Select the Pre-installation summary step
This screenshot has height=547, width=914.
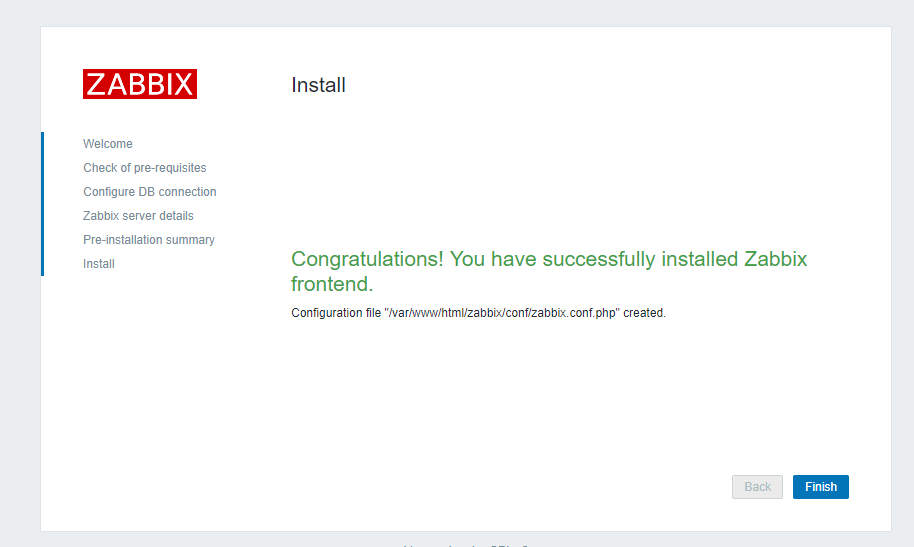[149, 240]
